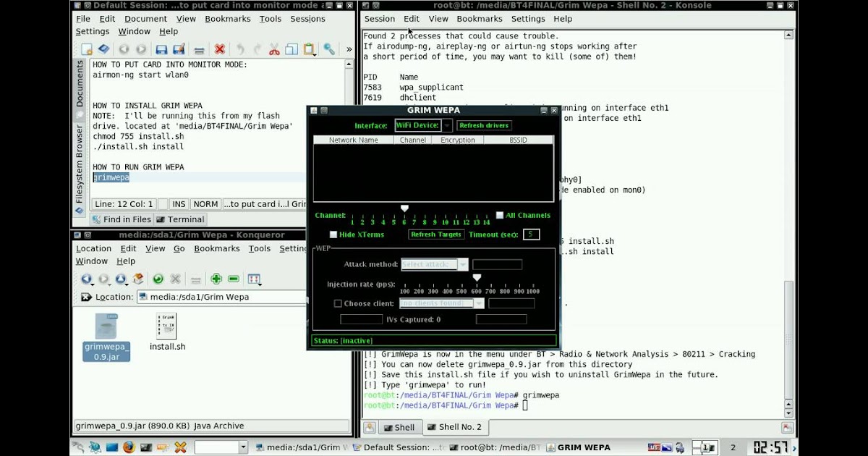Viewport: 868px width, 456px height.
Task: Open the Terminal tab in Kate
Action: tap(181, 219)
